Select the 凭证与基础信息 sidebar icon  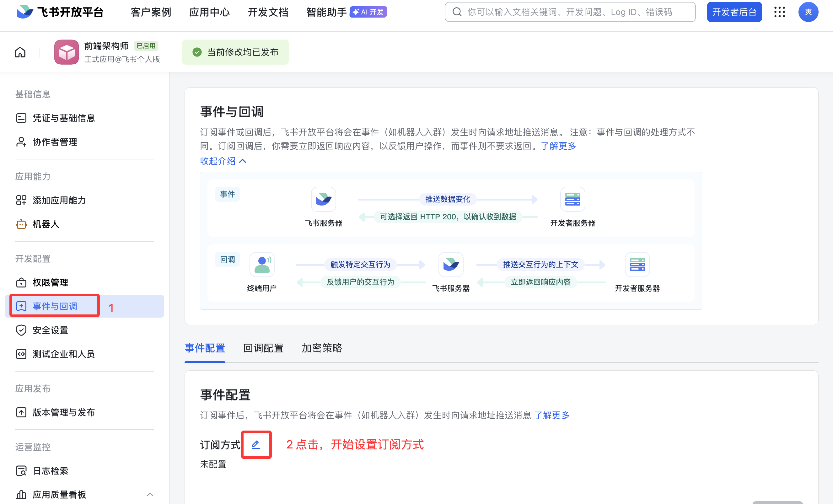[22, 118]
